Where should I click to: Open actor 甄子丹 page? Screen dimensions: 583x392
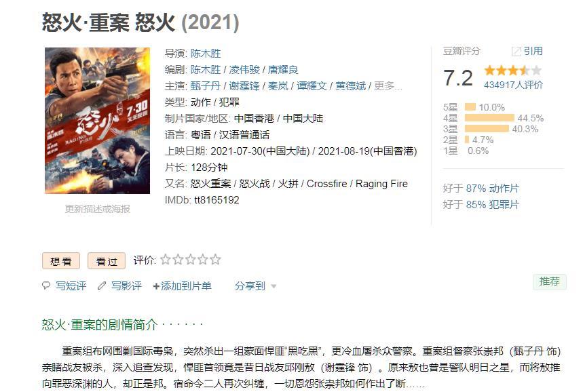point(206,86)
